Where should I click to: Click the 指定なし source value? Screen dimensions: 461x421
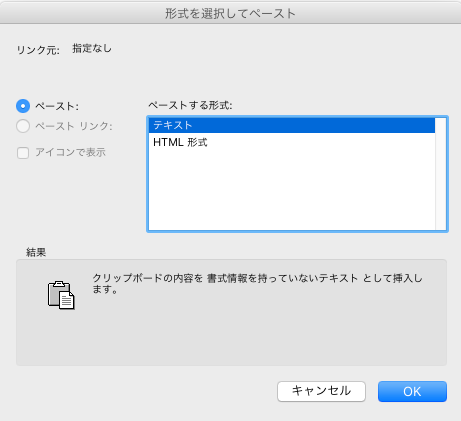(x=92, y=49)
